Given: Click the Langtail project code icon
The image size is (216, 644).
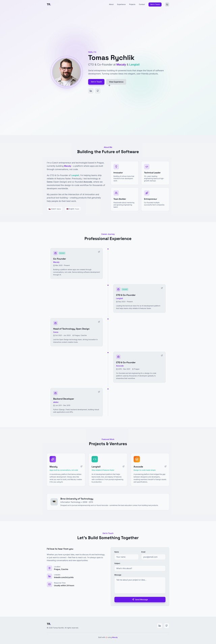Looking at the screenshot, I should pos(94,459).
